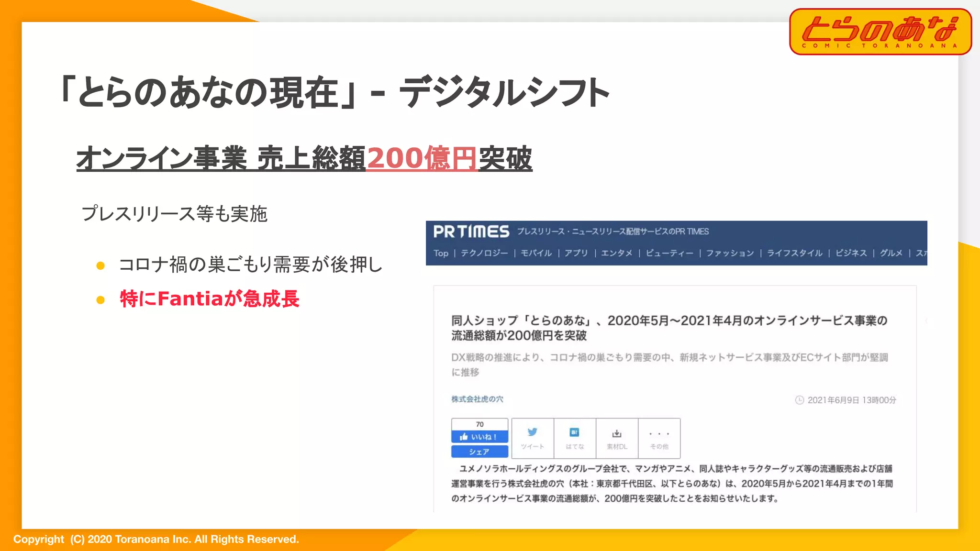980x551 pixels.
Task: Open the ファッション nav item
Action: 730,253
